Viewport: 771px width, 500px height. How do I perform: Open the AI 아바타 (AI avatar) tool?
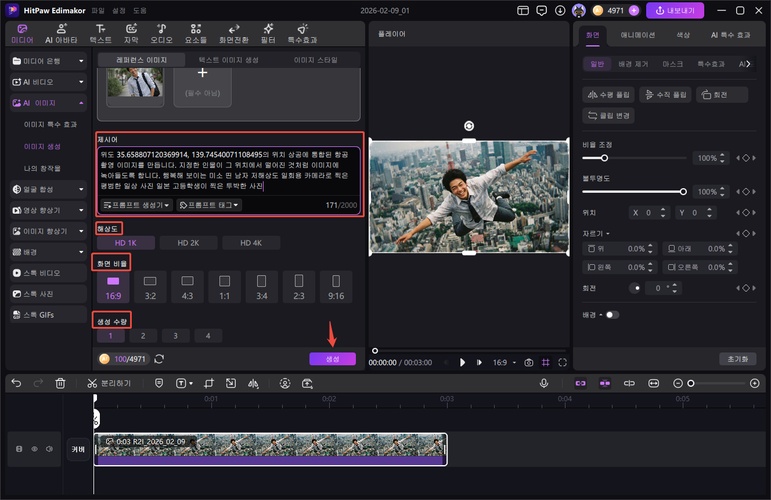(61, 33)
